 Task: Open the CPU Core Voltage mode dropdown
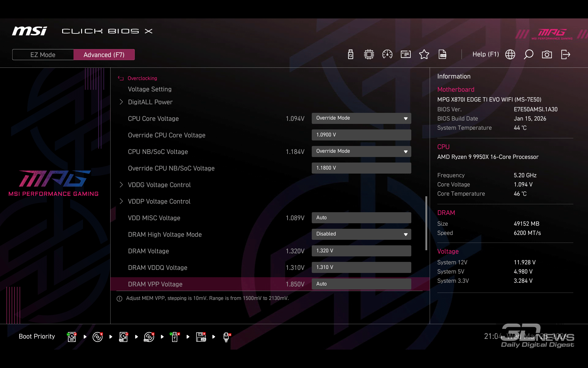pos(361,118)
